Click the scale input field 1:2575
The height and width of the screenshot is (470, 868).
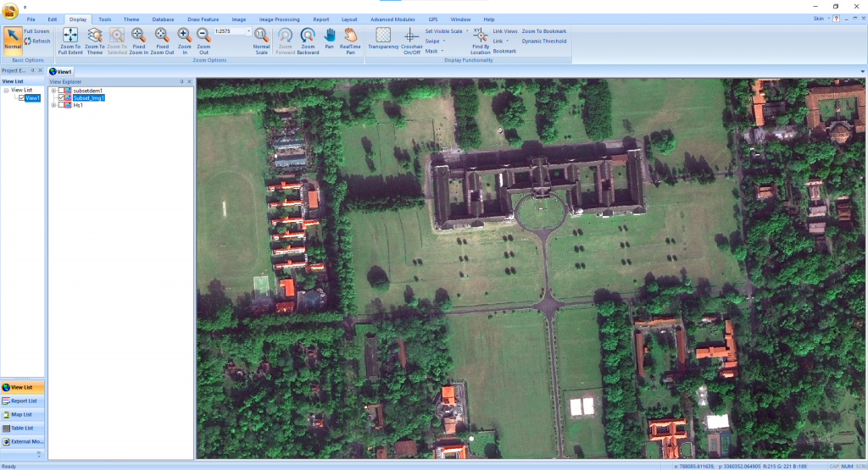click(229, 31)
